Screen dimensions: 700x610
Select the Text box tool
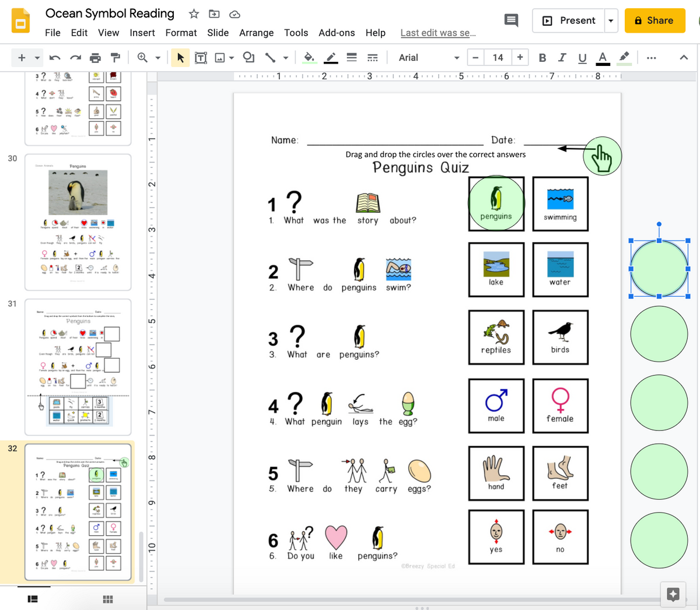tap(201, 57)
